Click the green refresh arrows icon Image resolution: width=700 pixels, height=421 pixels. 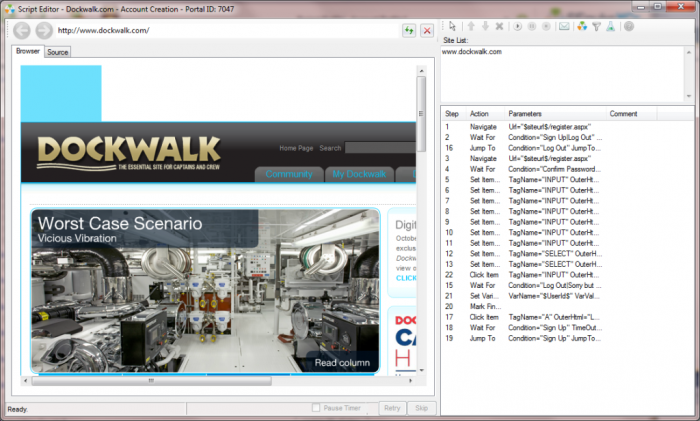pos(409,30)
